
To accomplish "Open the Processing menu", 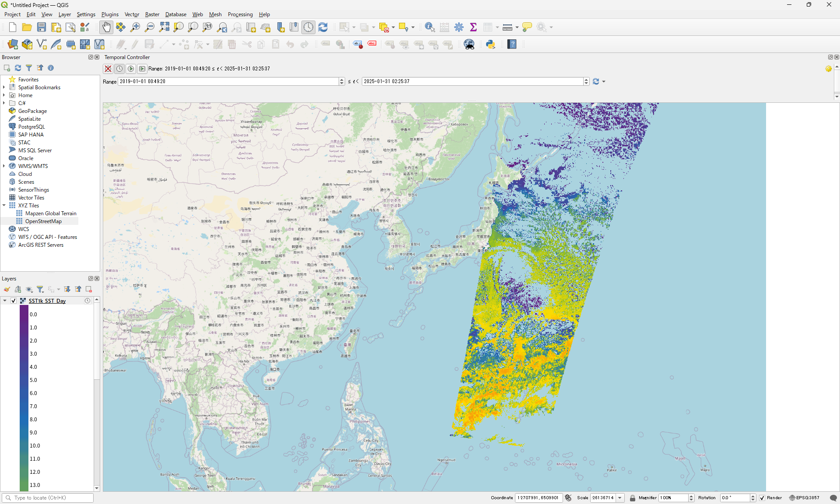I will pos(240,14).
